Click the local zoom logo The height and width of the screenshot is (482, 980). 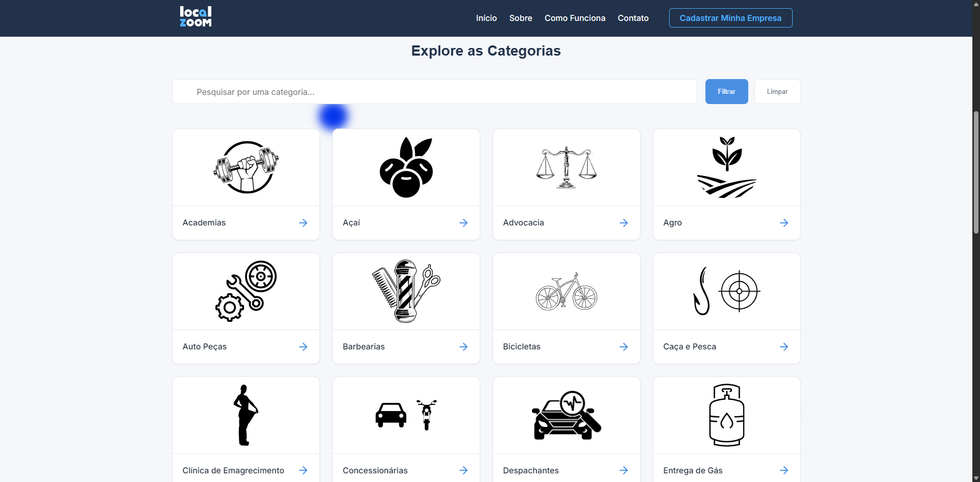195,17
